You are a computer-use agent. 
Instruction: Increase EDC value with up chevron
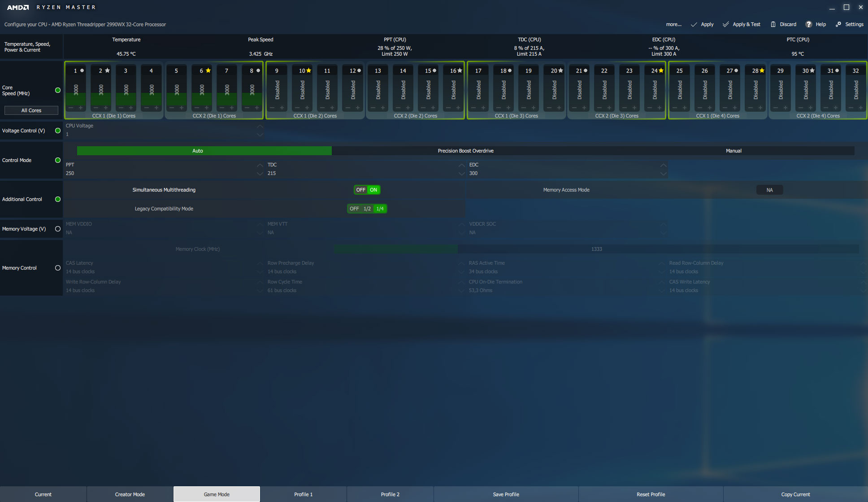click(x=664, y=165)
